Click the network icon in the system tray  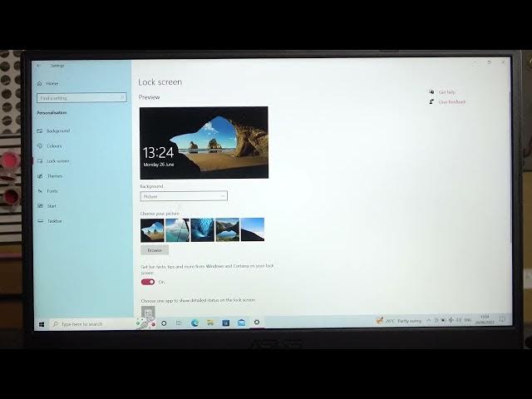coord(451,320)
